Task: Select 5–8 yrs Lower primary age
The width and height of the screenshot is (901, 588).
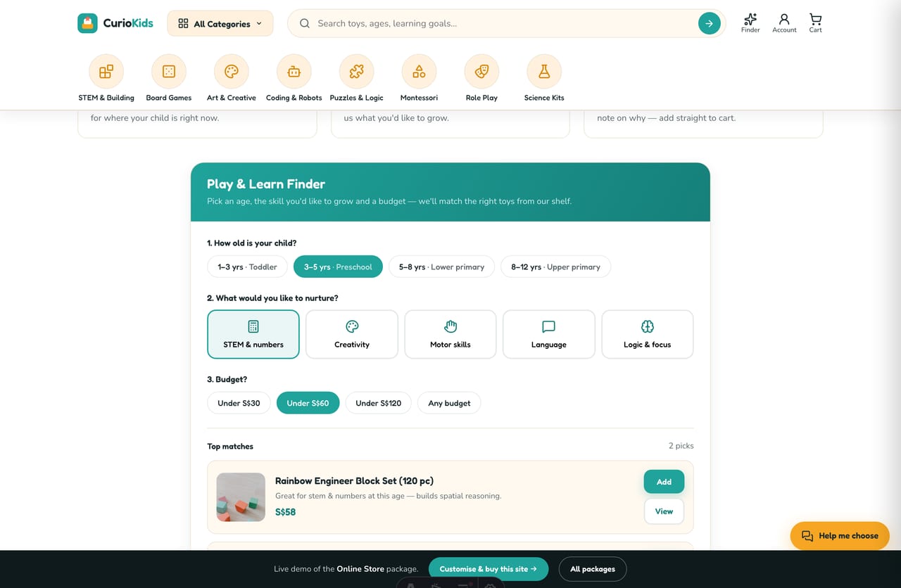Action: (441, 267)
